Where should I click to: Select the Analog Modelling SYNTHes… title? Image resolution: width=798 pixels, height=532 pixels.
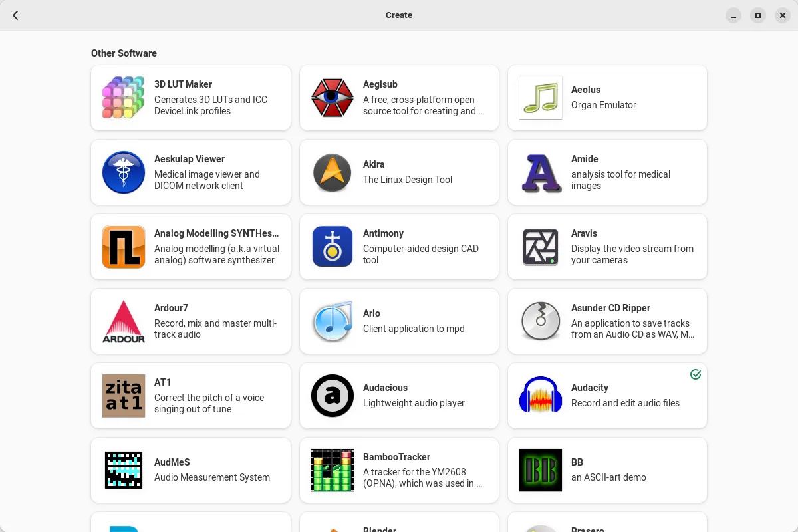tap(217, 233)
